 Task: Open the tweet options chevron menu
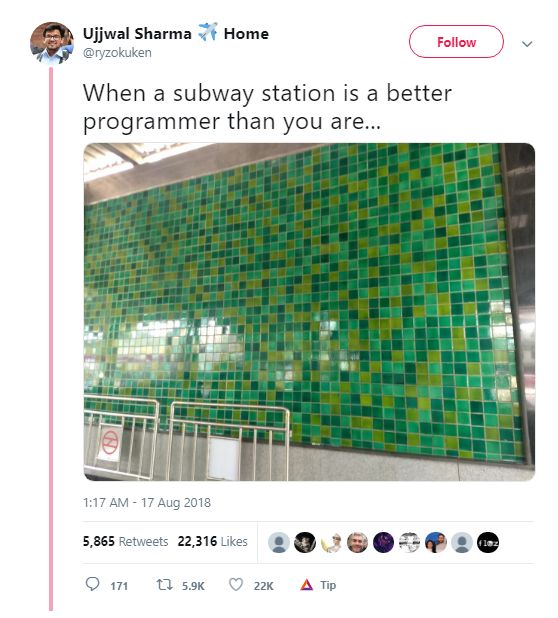[x=527, y=43]
